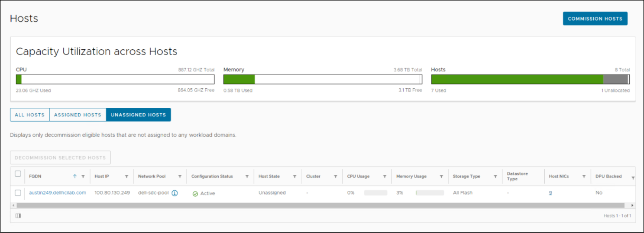This screenshot has height=233, width=644.
Task: Check the austin249.dellhcilab.com row checkbox
Action: click(18, 193)
